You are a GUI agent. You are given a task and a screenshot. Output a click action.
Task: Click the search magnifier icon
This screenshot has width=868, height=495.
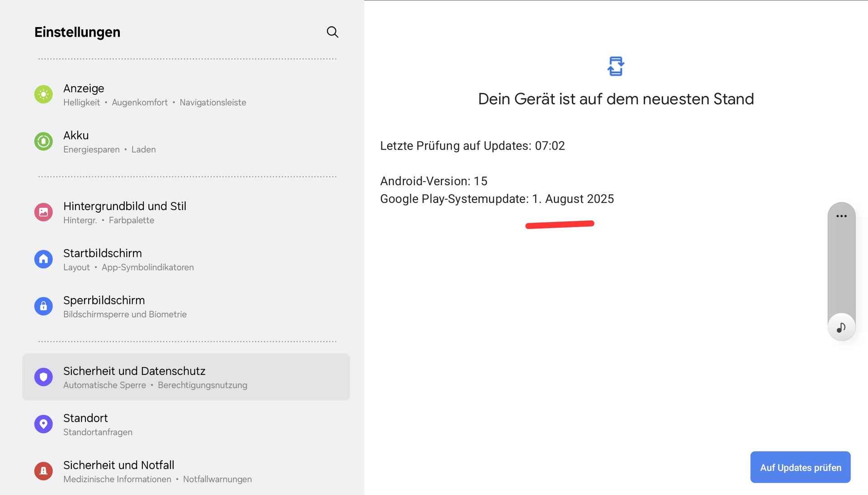tap(332, 32)
